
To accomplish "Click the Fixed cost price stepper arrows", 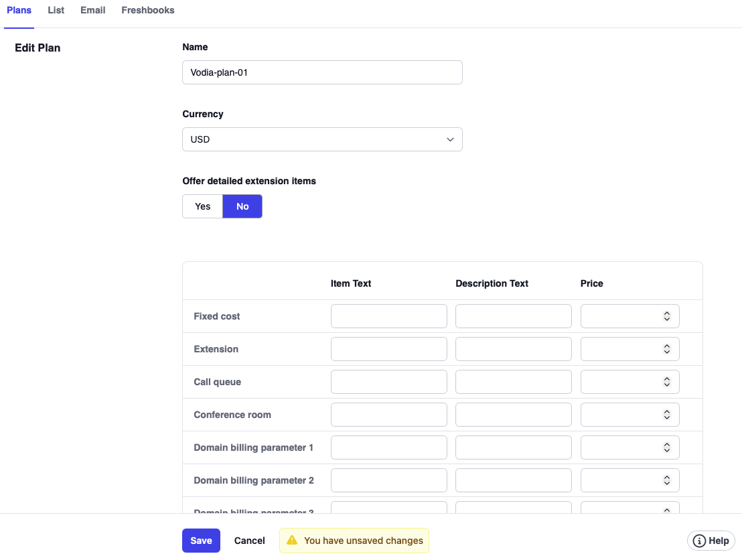I will click(666, 316).
